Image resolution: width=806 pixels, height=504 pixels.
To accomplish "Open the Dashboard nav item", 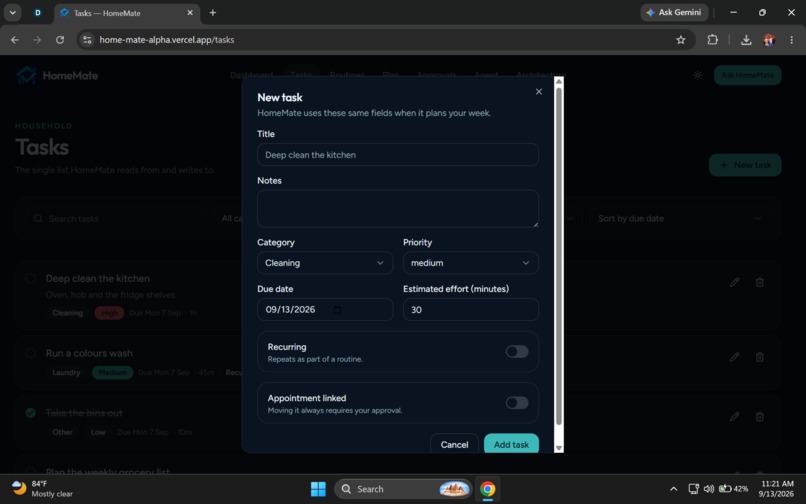I will point(251,75).
